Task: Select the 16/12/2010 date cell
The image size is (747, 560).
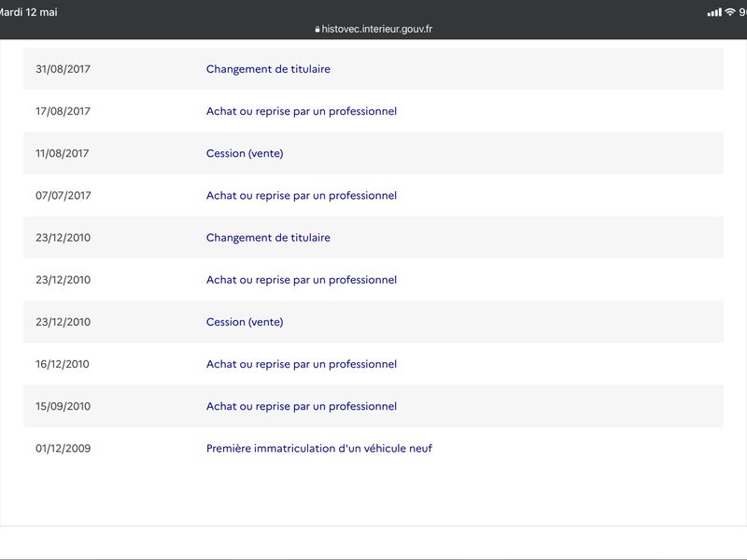Action: tap(63, 364)
